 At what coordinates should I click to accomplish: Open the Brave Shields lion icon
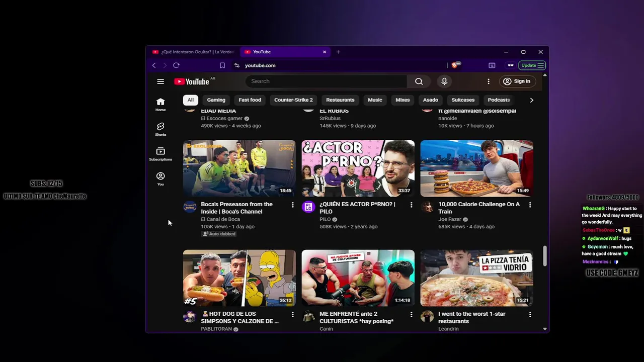coord(455,65)
